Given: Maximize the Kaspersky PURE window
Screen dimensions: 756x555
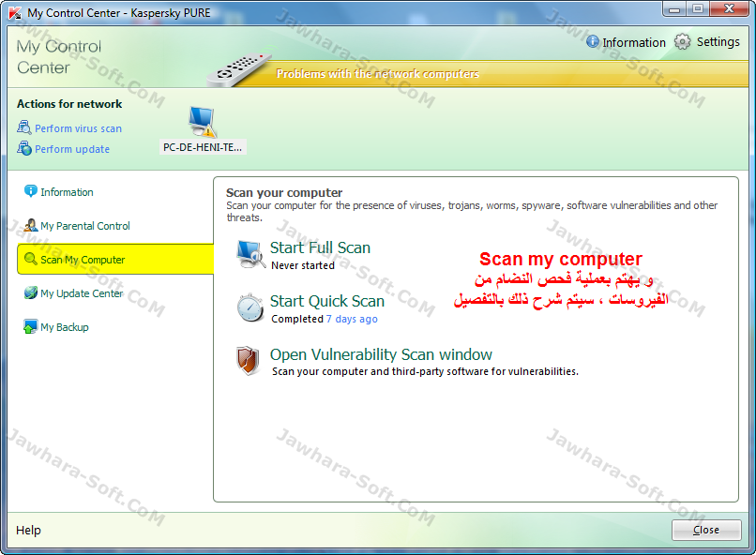Looking at the screenshot, I should tap(698, 9).
